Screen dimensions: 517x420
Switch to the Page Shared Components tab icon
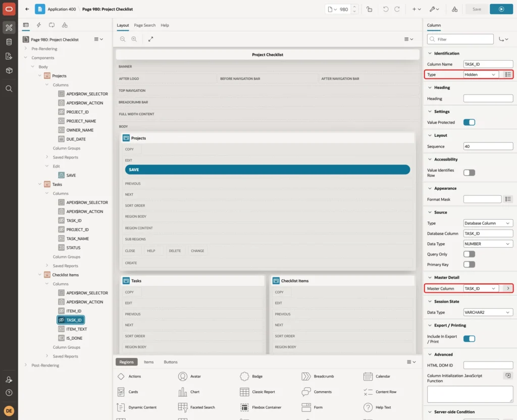65,25
